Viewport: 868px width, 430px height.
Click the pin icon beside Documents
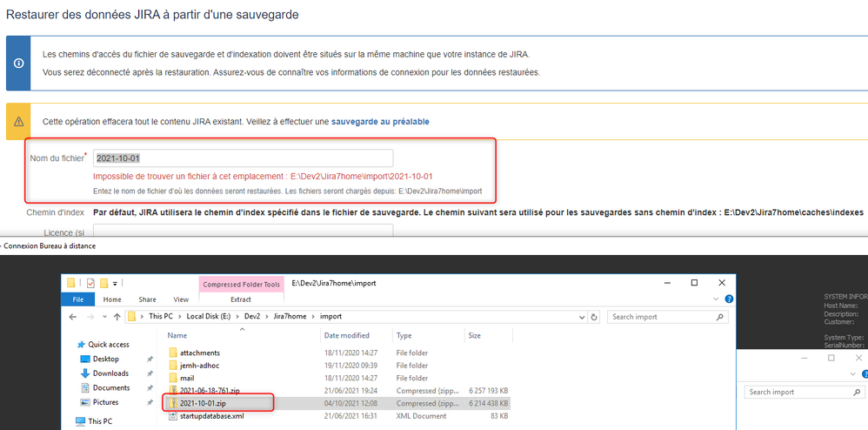pyautogui.click(x=150, y=388)
